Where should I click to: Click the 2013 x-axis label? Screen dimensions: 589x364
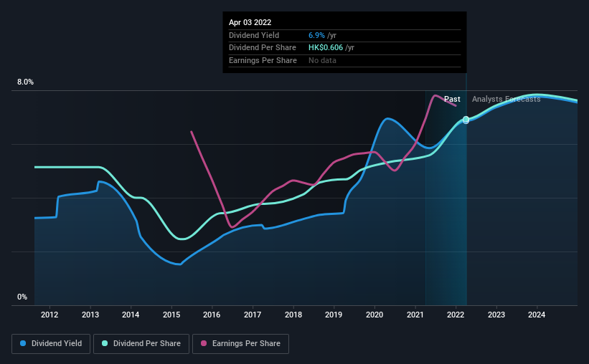point(90,315)
